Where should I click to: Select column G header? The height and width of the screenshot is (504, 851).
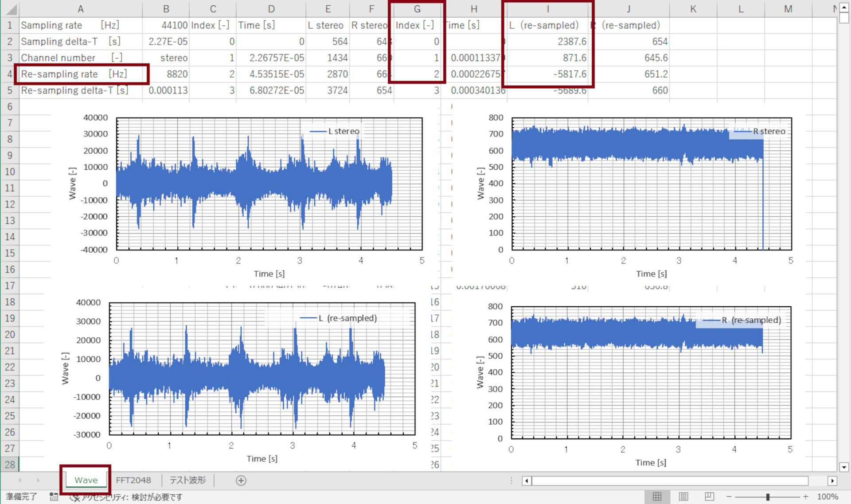coord(417,9)
